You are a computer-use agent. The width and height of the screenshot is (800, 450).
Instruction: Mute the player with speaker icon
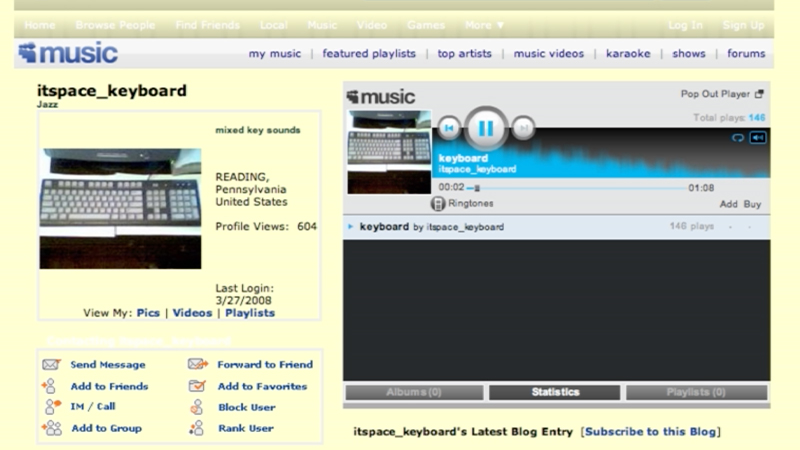click(x=758, y=138)
